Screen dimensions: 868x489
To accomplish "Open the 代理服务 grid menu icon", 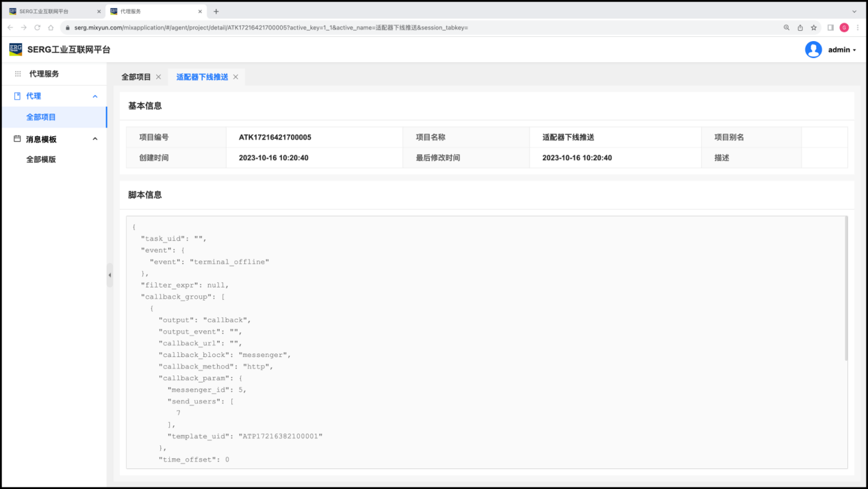I will [x=18, y=74].
